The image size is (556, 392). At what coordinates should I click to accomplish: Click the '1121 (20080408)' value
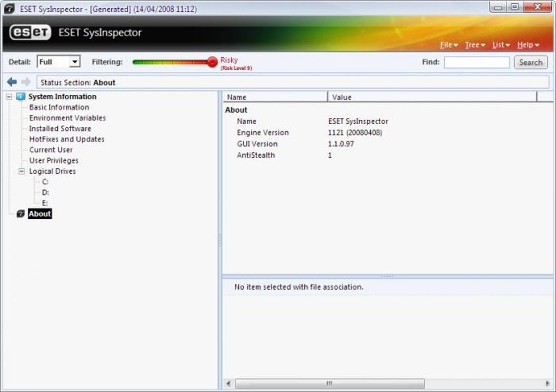pyautogui.click(x=355, y=132)
